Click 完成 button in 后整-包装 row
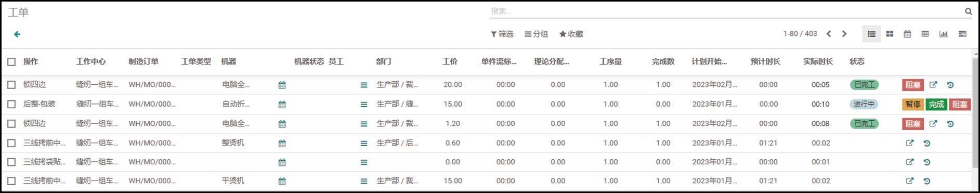980x193 pixels. (936, 105)
